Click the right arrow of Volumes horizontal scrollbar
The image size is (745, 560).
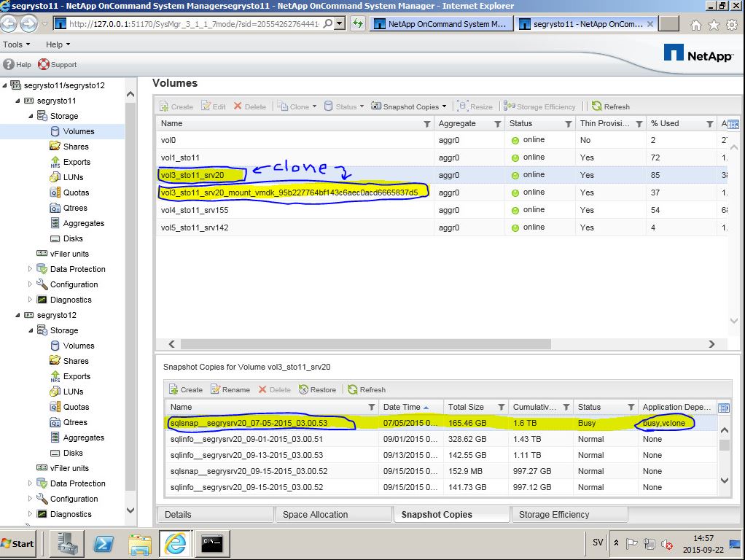point(711,343)
